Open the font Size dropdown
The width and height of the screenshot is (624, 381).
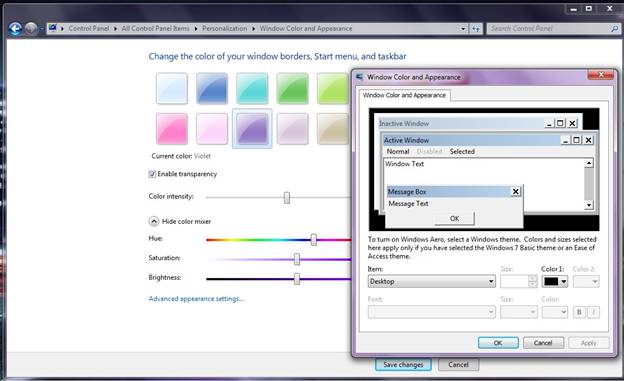coord(519,312)
